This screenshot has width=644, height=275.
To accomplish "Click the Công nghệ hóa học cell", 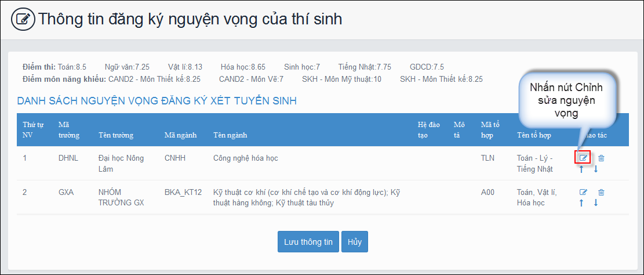I will click(x=245, y=158).
